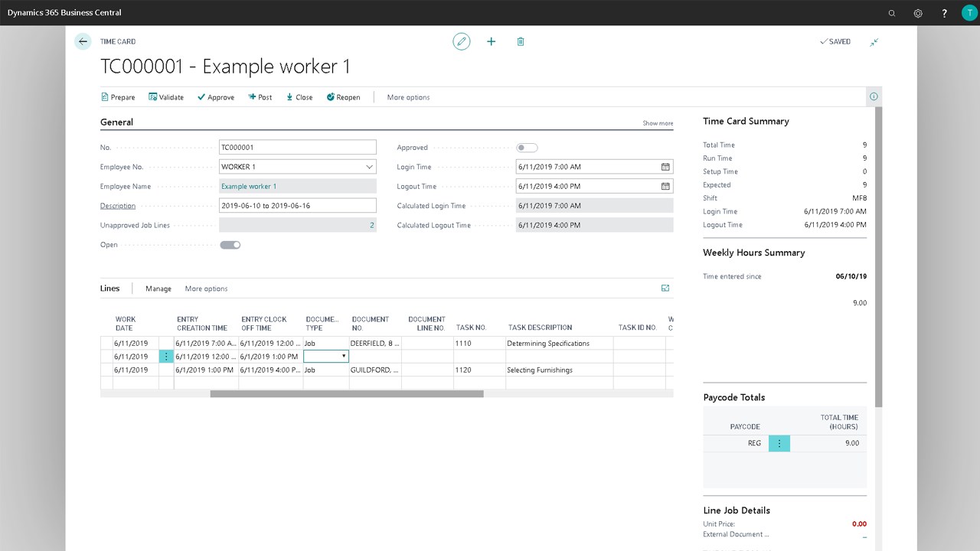Post the time card
Viewport: 980px width, 551px height.
coord(260,97)
